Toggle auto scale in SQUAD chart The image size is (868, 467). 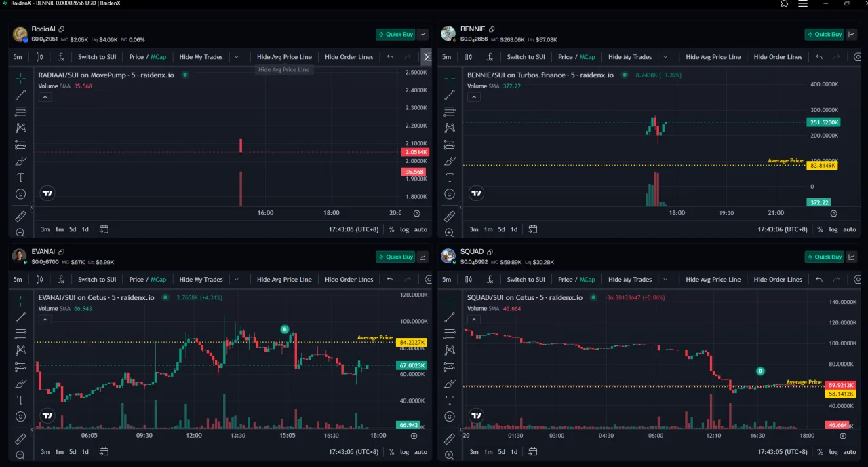coord(850,452)
